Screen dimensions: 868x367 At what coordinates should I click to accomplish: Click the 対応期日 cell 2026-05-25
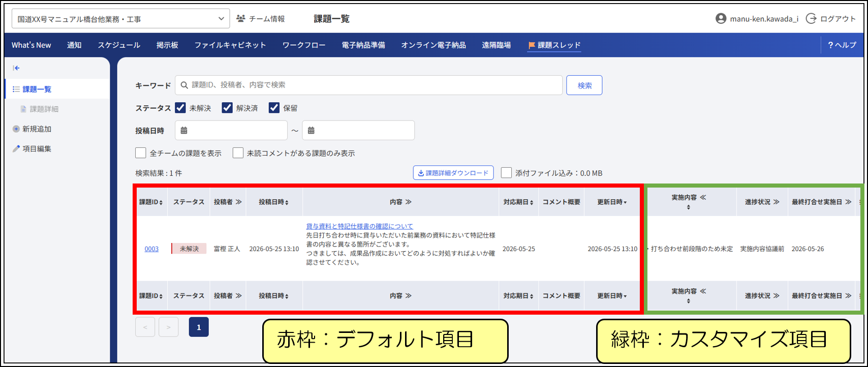[518, 249]
